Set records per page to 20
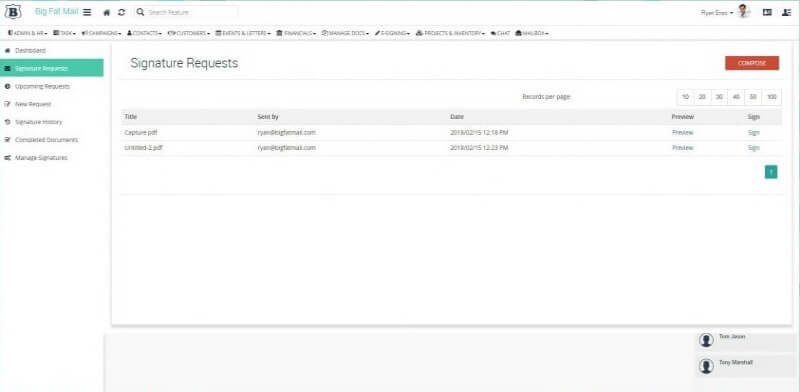Image resolution: width=800 pixels, height=392 pixels. click(702, 97)
